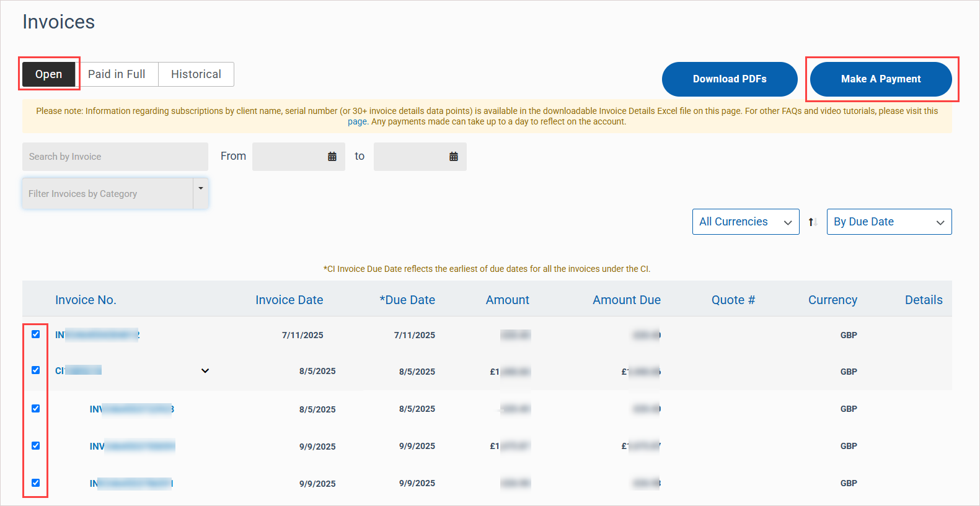Switch to the Historical tab
Screen dimensions: 980x506
point(196,74)
